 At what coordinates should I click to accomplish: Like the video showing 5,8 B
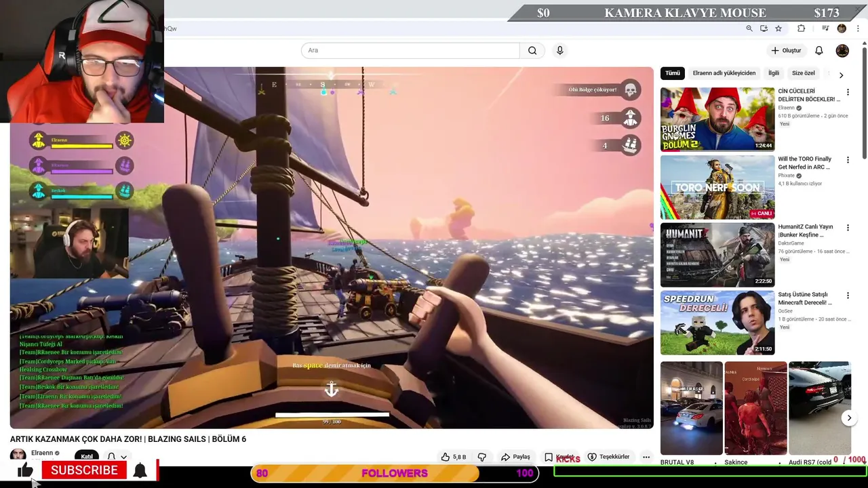point(453,457)
